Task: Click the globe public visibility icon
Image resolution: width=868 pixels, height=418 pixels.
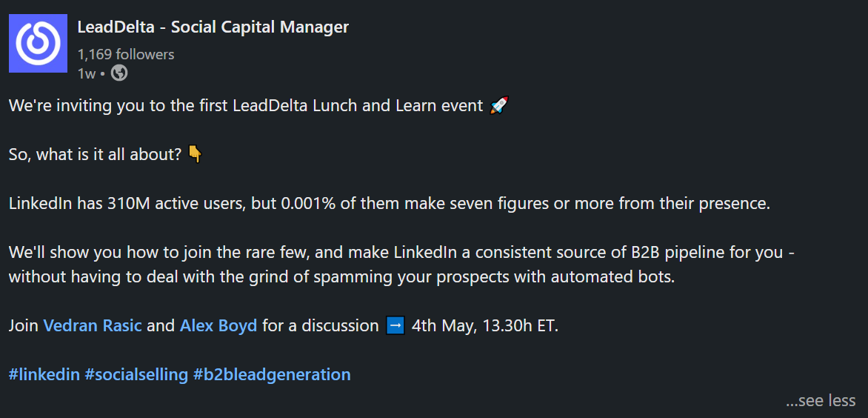Action: pyautogui.click(x=119, y=73)
